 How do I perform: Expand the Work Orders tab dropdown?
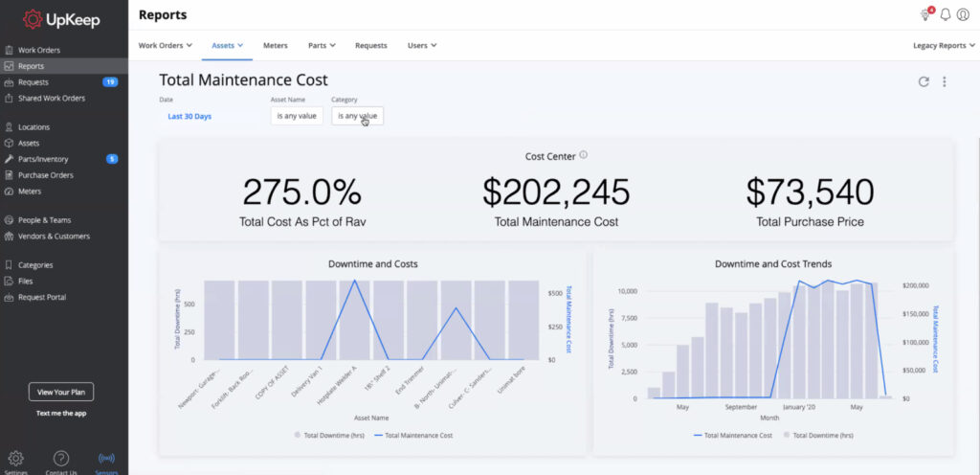coord(165,45)
